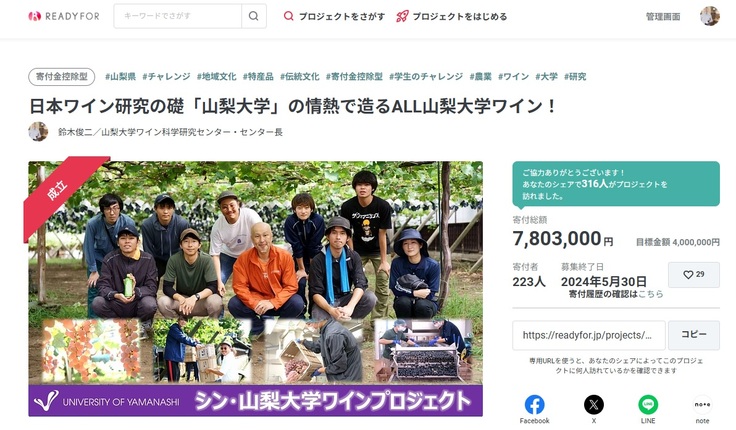Select the project share URL field
This screenshot has width=736, height=430.
click(x=589, y=335)
